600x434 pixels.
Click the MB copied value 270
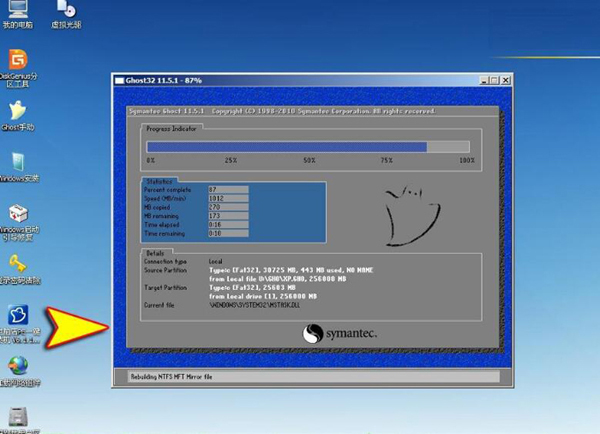click(x=228, y=207)
